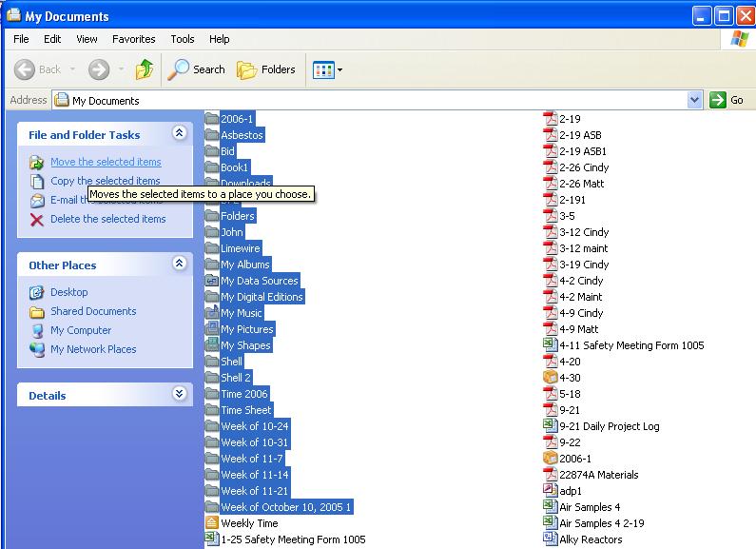Select the Week of 11-14 folder name
The image size is (756, 549).
pos(255,474)
